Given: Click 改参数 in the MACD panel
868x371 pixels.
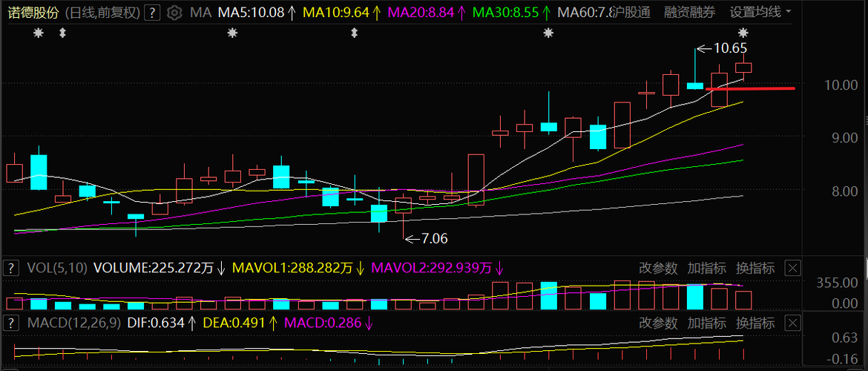Looking at the screenshot, I should [x=658, y=322].
